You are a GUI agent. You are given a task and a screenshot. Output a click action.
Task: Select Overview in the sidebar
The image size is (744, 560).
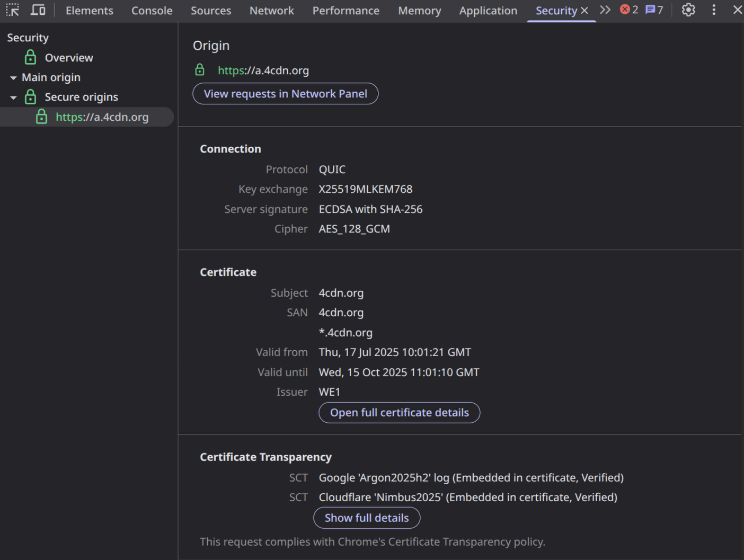point(69,58)
